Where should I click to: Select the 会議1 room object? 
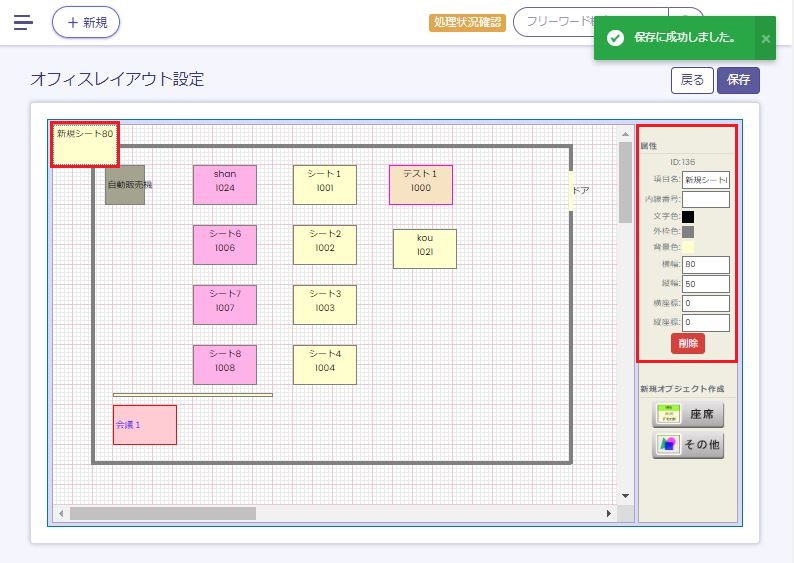tap(145, 425)
